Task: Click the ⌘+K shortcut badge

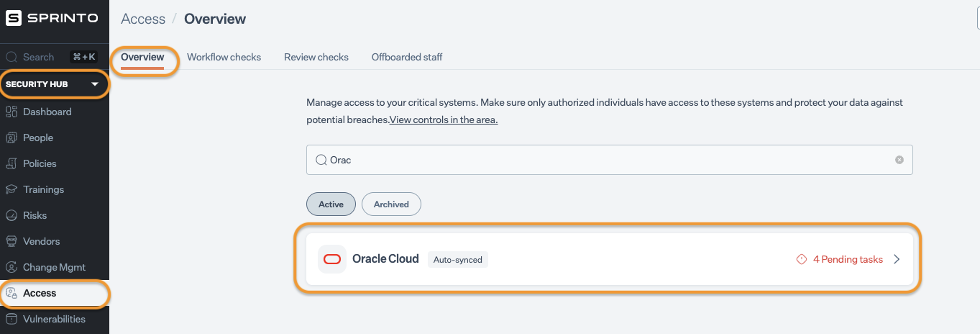Action: point(83,57)
